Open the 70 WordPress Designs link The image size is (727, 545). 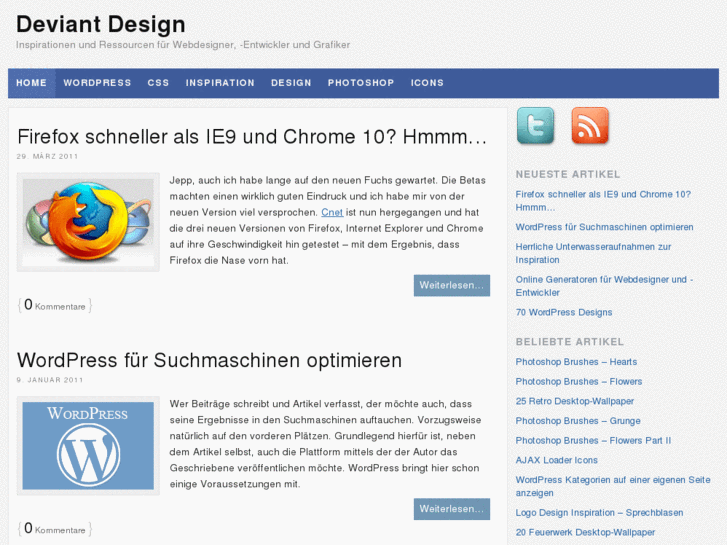[564, 313]
